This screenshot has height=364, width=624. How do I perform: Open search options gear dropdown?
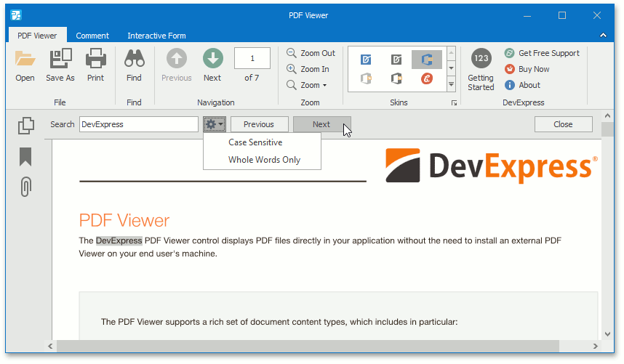pyautogui.click(x=215, y=124)
